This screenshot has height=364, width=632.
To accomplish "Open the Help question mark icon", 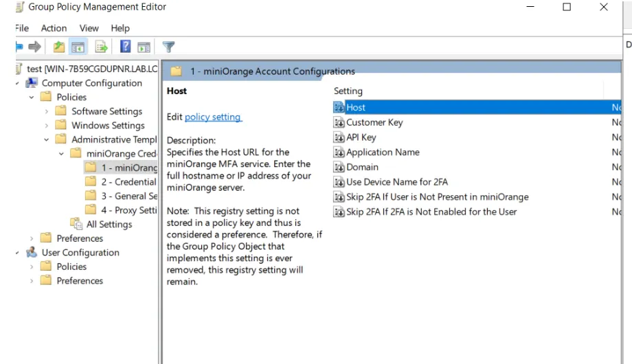I will pos(125,47).
